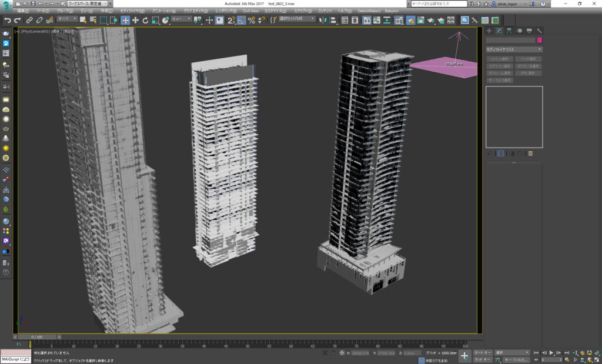Click the Mirror tool icon
The height and width of the screenshot is (364, 602).
click(x=323, y=20)
